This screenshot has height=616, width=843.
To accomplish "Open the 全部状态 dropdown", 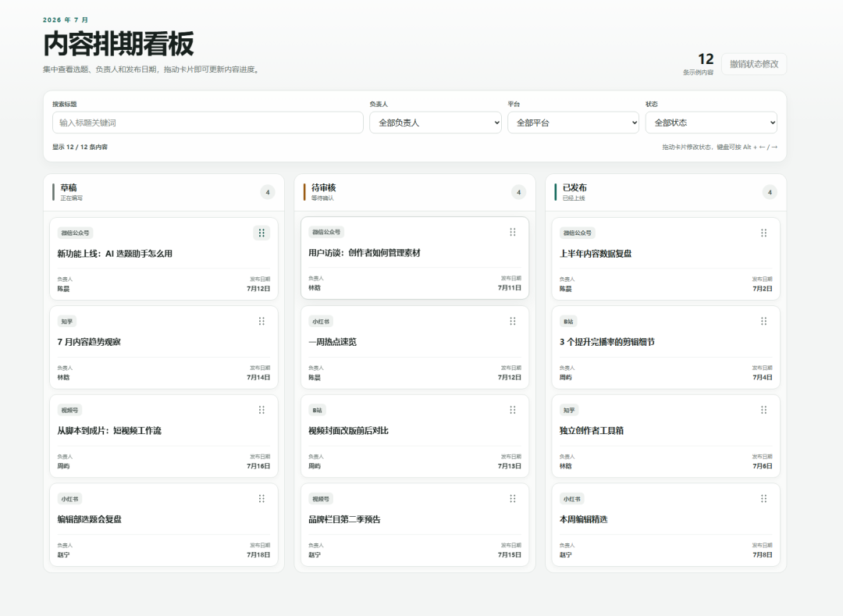I will pyautogui.click(x=711, y=123).
